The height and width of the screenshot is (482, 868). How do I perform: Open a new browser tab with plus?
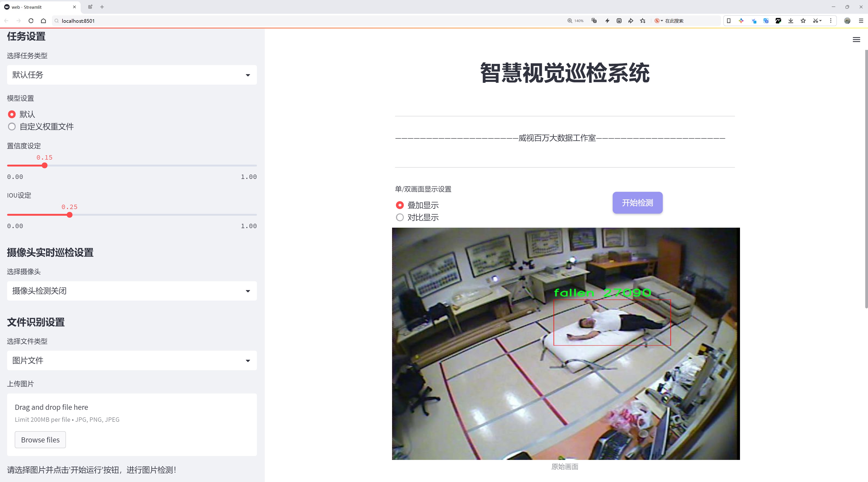point(102,7)
